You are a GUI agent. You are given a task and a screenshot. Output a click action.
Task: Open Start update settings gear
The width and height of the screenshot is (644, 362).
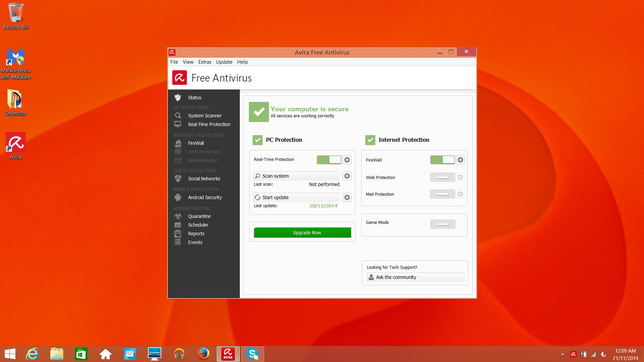pos(347,197)
